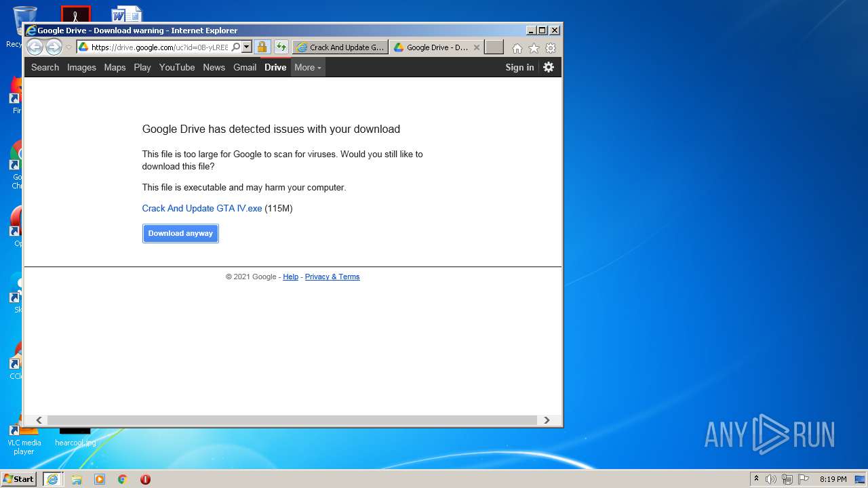Expand the address bar autocomplete dropdown
868x488 pixels.
[x=247, y=47]
